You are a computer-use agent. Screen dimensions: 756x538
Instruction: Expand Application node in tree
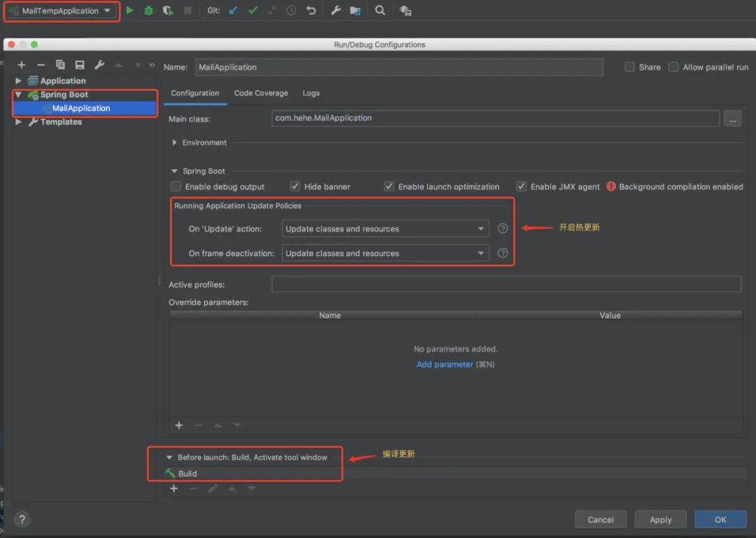[18, 81]
